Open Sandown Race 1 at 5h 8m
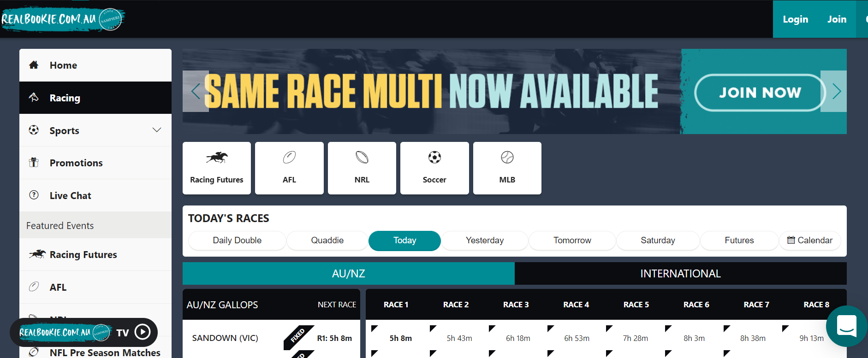The image size is (868, 358). point(400,338)
